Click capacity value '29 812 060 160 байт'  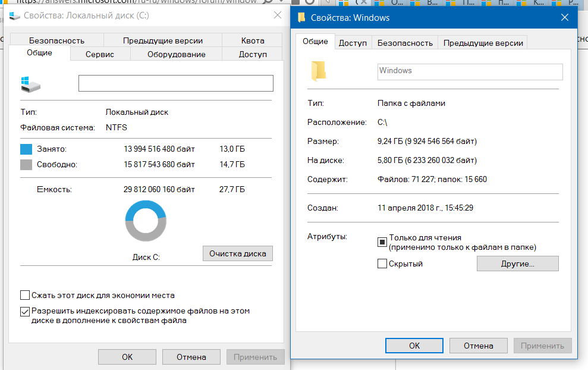coord(159,190)
